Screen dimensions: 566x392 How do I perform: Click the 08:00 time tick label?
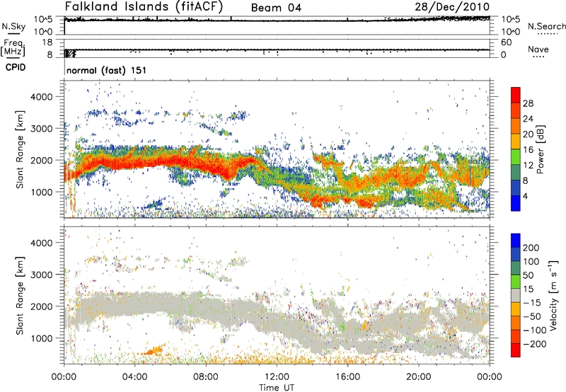[206, 377]
